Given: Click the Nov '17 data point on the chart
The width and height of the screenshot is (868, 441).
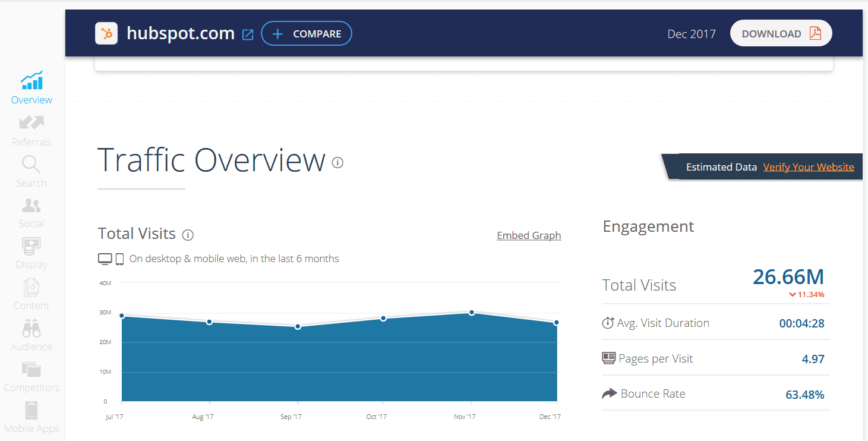Looking at the screenshot, I should (472, 312).
